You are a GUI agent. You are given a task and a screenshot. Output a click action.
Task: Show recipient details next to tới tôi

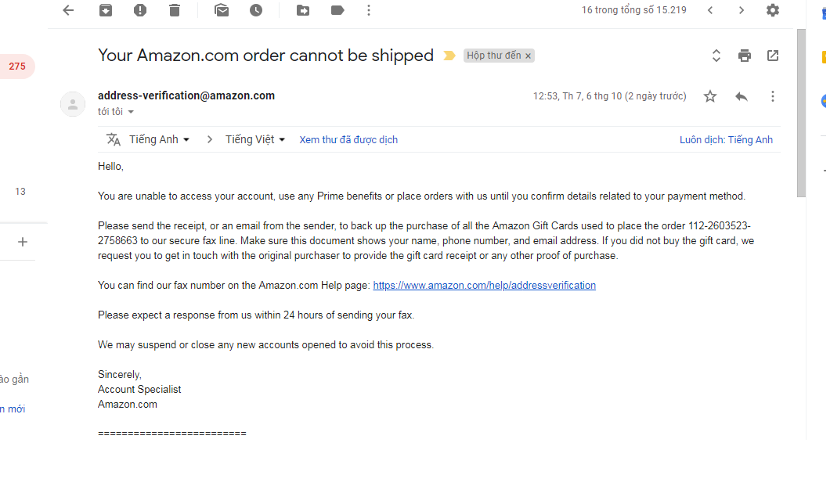131,112
